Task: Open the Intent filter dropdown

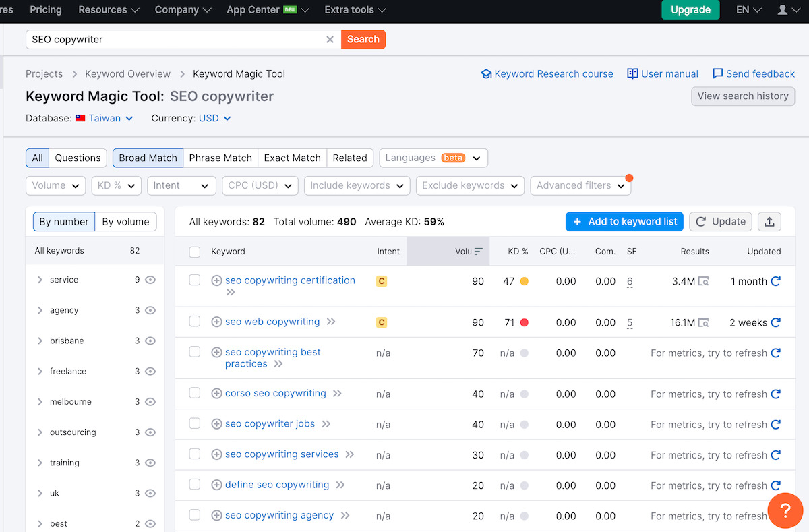Action: (181, 185)
